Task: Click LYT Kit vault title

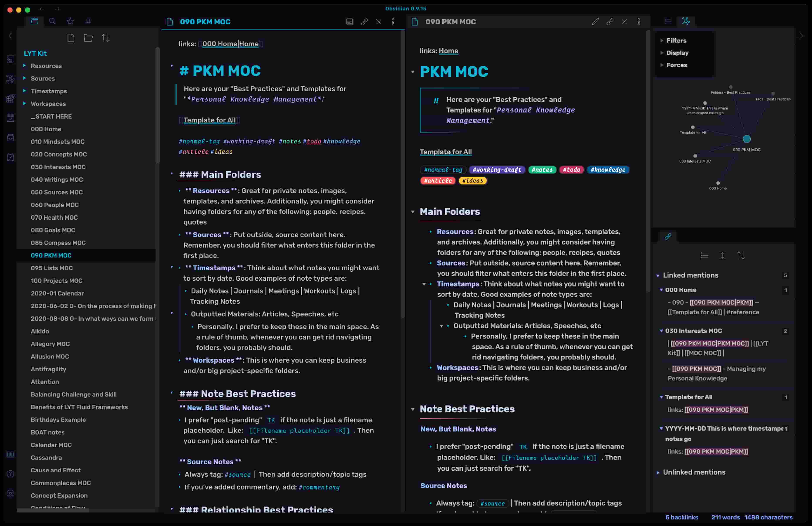Action: tap(35, 53)
